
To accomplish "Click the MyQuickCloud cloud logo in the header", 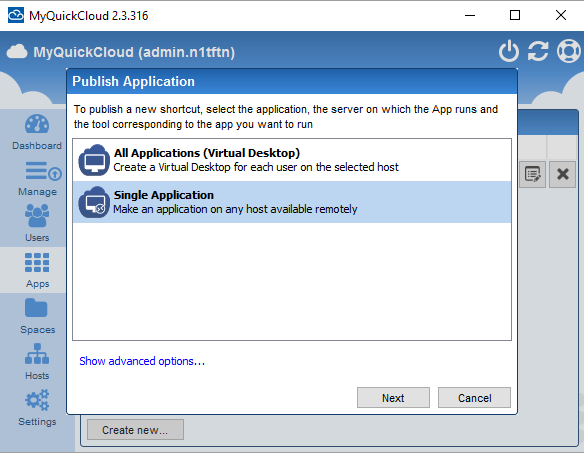I will (x=17, y=52).
